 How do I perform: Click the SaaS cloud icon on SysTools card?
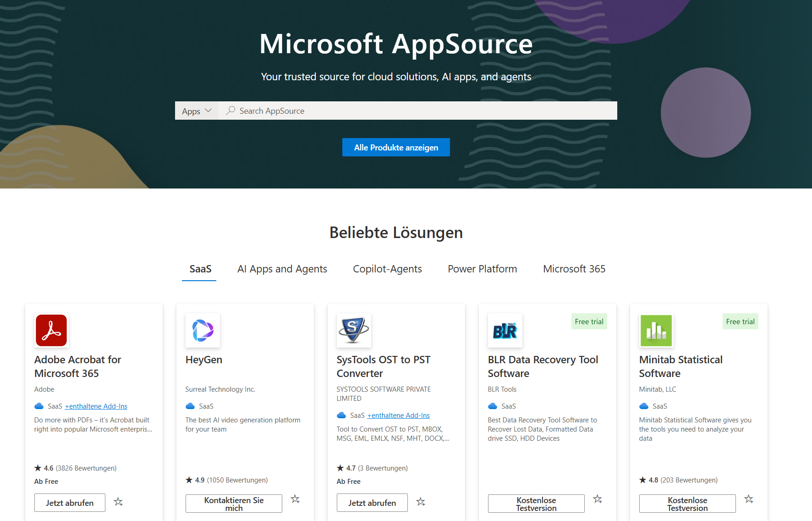(x=341, y=415)
